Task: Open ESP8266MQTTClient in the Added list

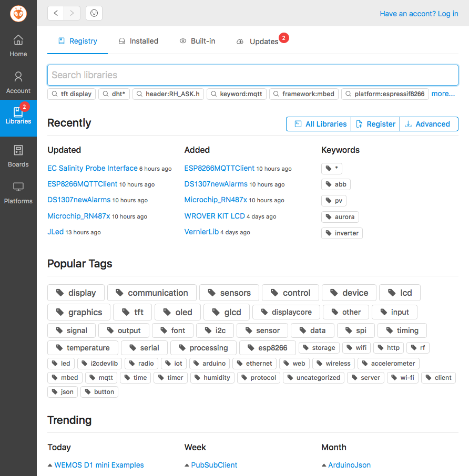Action: point(219,168)
